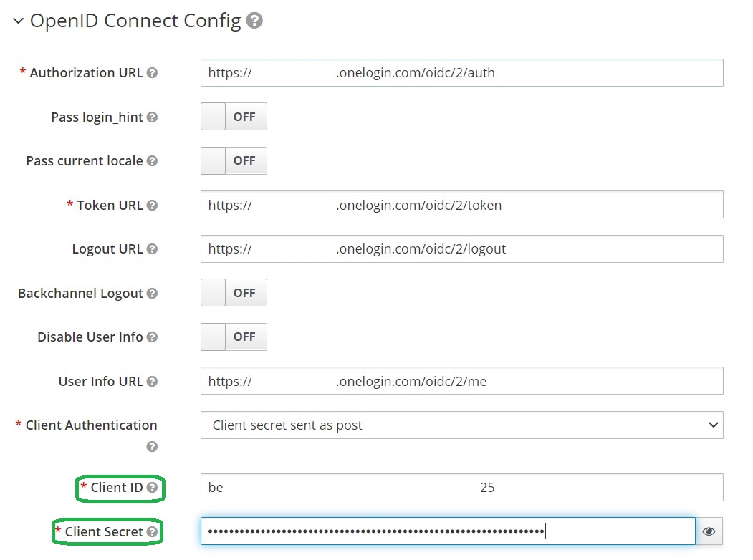Image resolution: width=753 pixels, height=560 pixels.
Task: Click the Client ID text field
Action: 461,488
